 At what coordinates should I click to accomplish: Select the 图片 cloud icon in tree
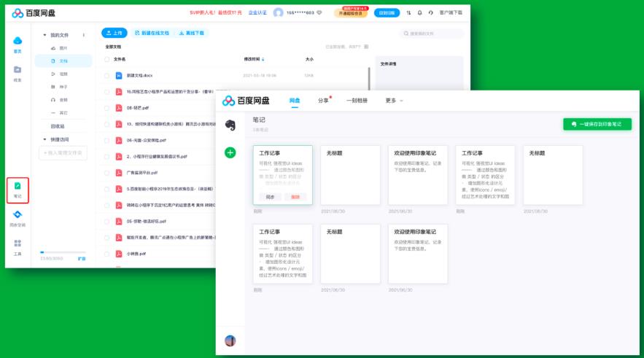(53, 48)
